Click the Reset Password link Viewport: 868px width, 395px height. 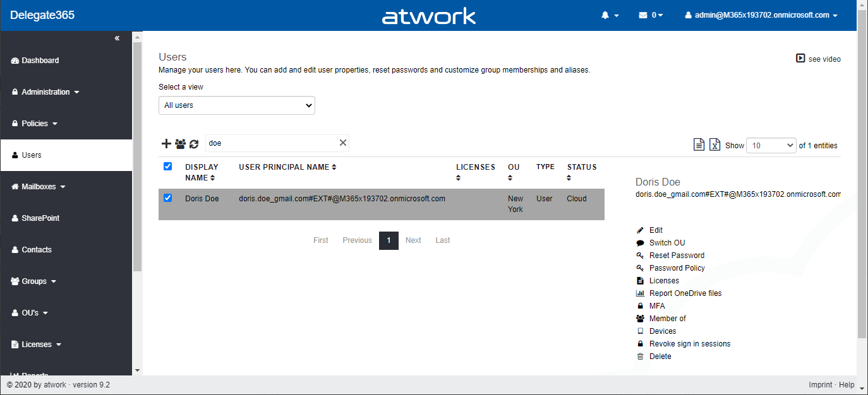click(x=677, y=256)
